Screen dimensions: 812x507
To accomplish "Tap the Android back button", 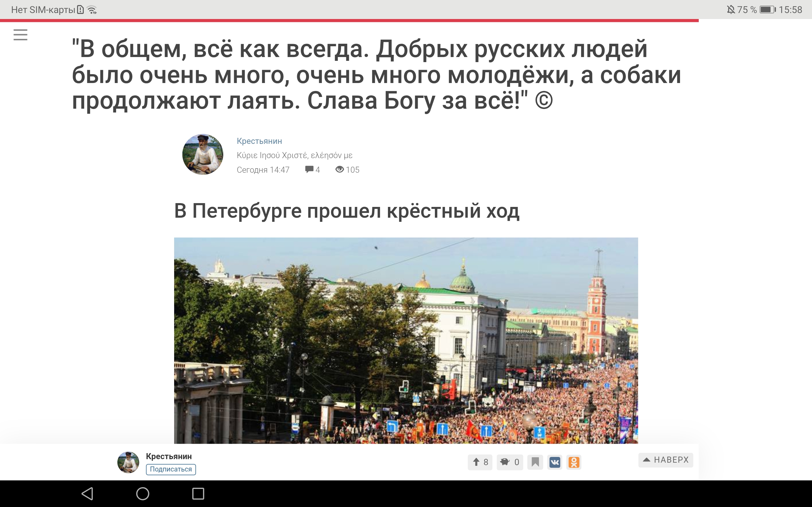I will (x=88, y=494).
